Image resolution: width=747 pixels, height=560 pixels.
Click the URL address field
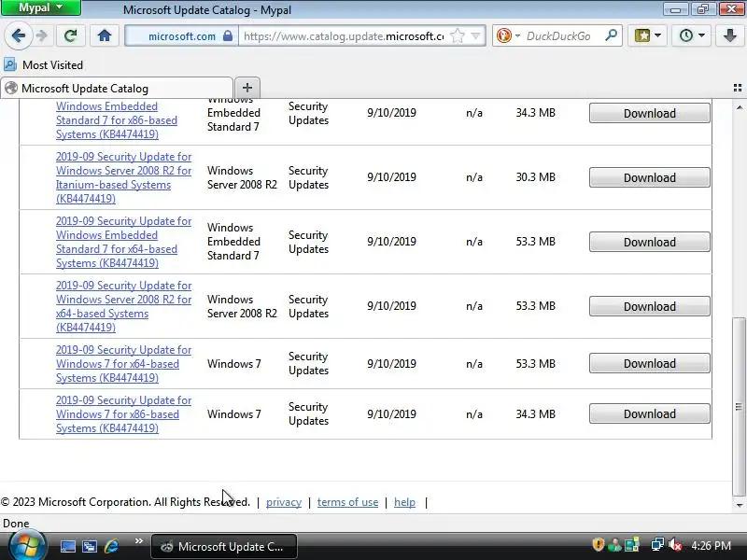344,35
